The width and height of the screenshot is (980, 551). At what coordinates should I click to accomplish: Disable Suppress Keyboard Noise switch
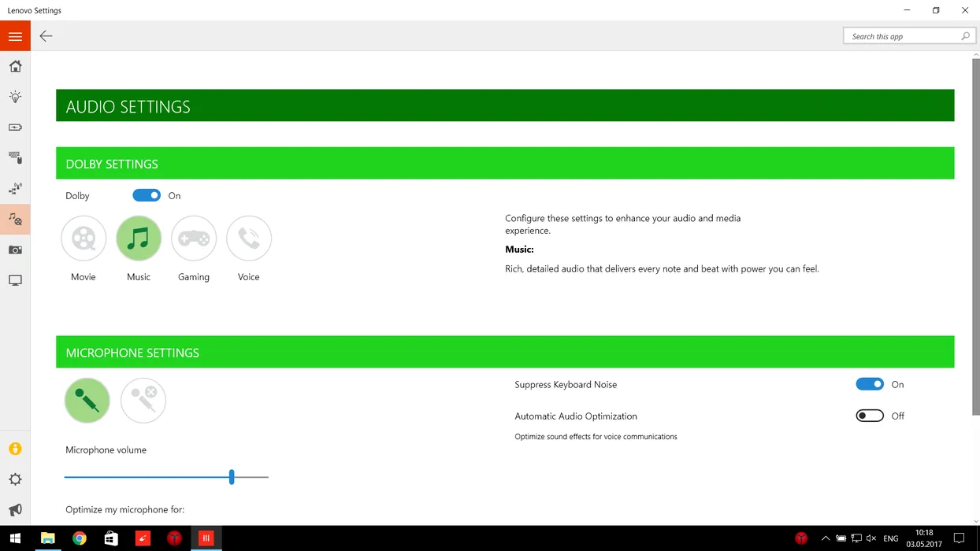click(870, 385)
